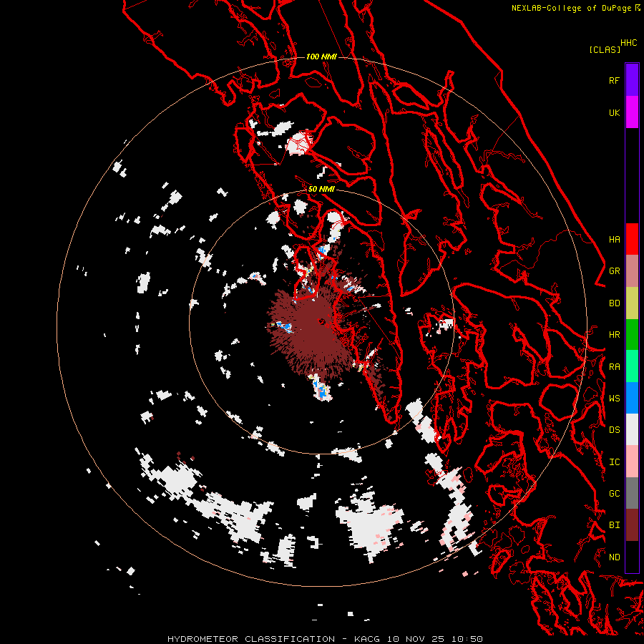
Task: Click the DS legend label
Action: 614,430
